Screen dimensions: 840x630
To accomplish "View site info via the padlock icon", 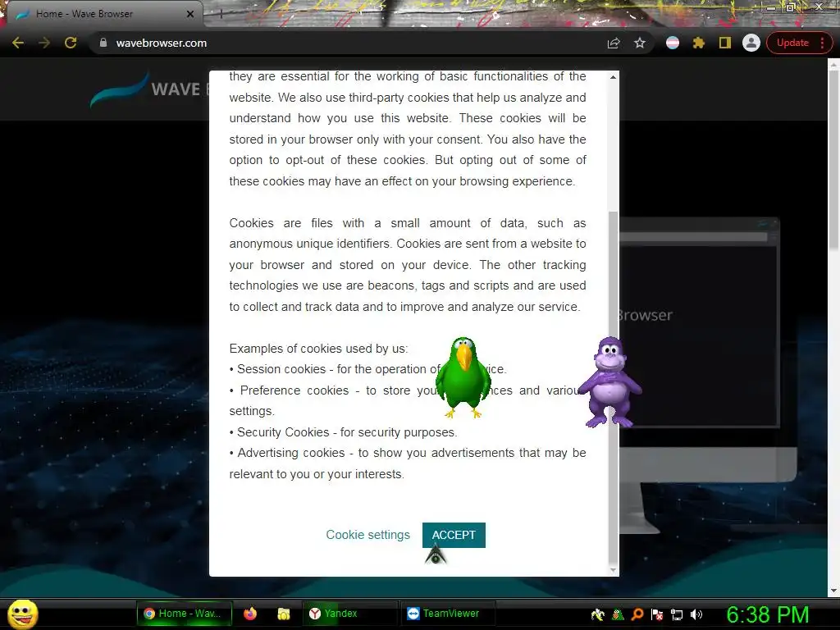I will (x=103, y=43).
